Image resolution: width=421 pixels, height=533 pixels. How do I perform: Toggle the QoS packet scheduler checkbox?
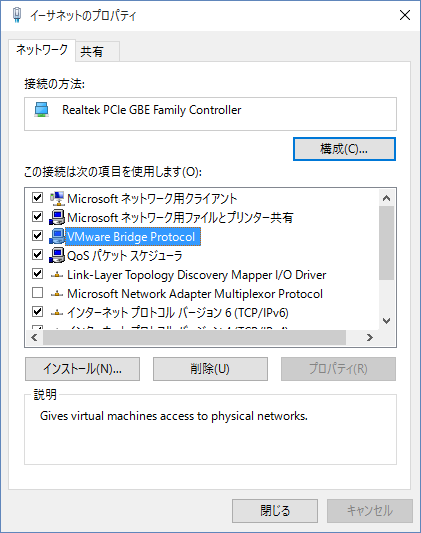[x=37, y=255]
